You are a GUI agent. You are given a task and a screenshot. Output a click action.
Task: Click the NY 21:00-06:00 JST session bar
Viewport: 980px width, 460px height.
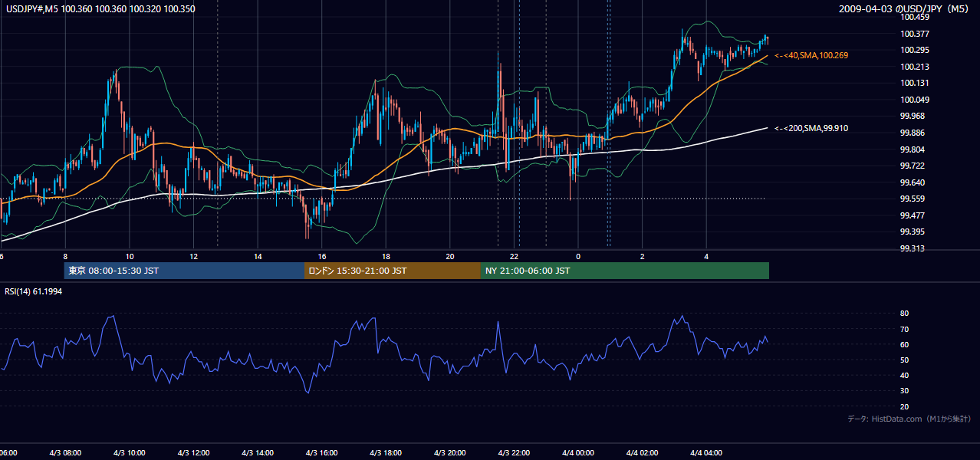(x=625, y=271)
